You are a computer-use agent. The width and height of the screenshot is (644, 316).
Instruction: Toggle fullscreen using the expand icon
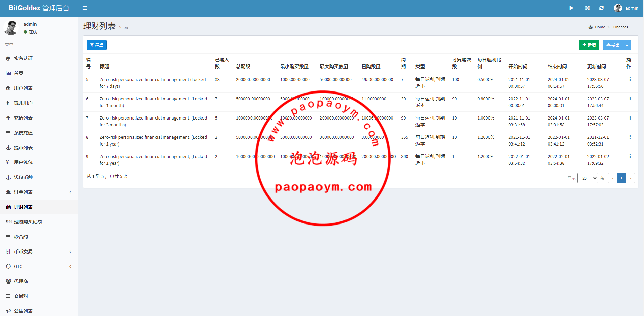pyautogui.click(x=587, y=8)
